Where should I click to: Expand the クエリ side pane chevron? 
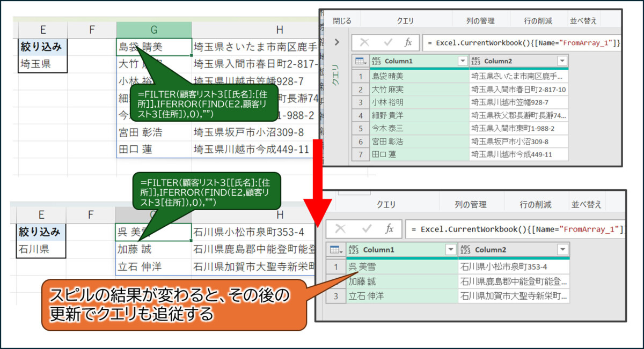(336, 42)
